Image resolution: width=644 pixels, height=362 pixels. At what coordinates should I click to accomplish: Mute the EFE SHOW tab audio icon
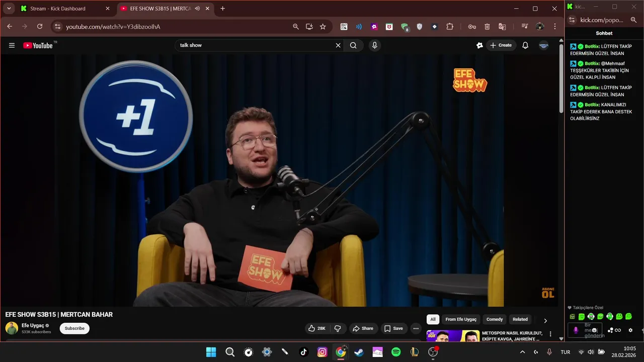point(197,9)
